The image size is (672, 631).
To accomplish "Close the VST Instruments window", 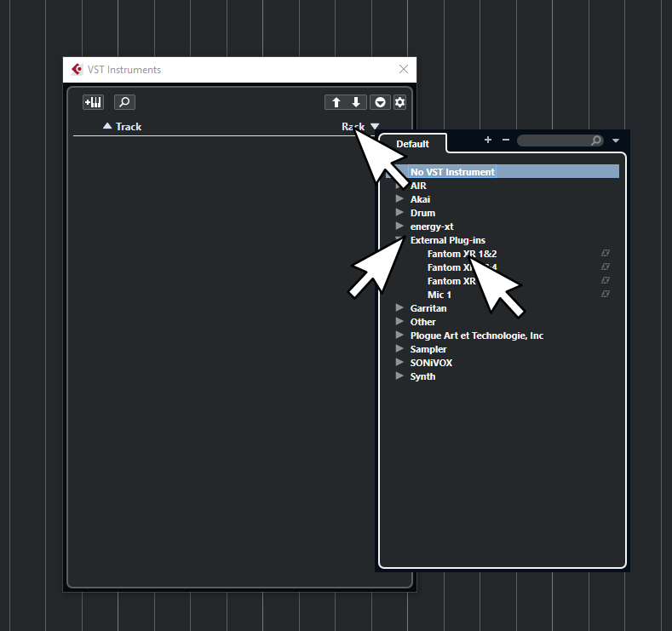I will pyautogui.click(x=404, y=69).
